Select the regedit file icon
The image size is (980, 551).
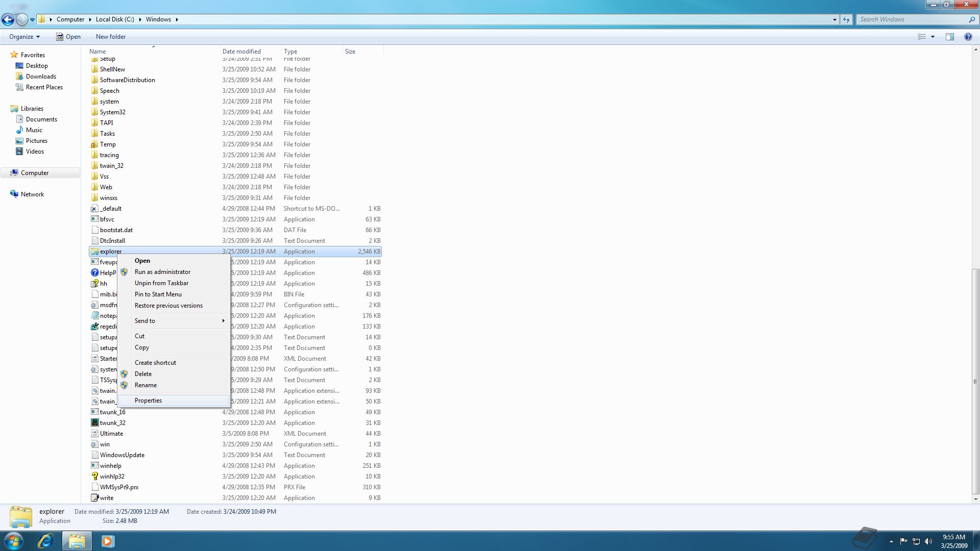tap(94, 327)
